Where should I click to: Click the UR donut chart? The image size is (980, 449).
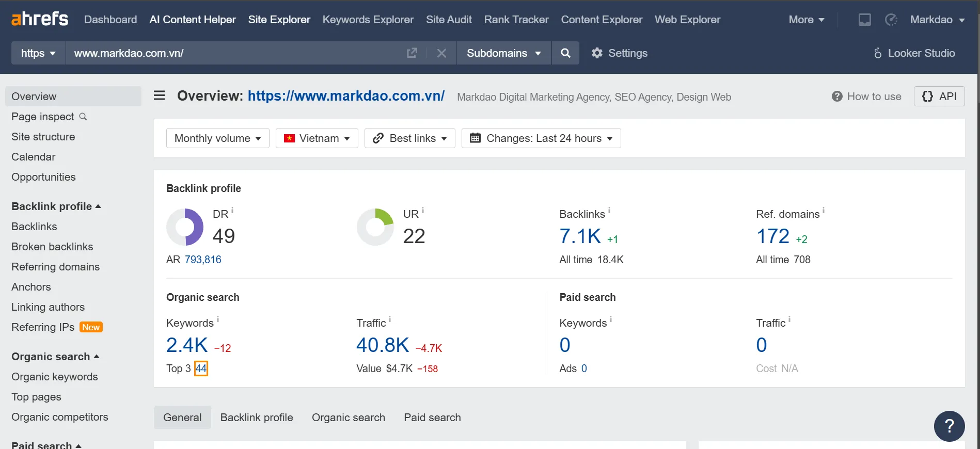[x=375, y=227]
